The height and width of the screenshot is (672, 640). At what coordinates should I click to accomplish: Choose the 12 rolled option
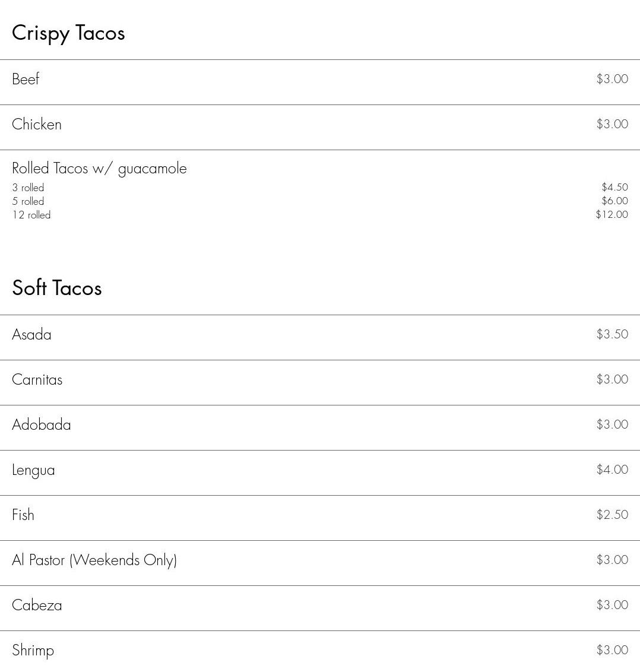pyautogui.click(x=31, y=215)
